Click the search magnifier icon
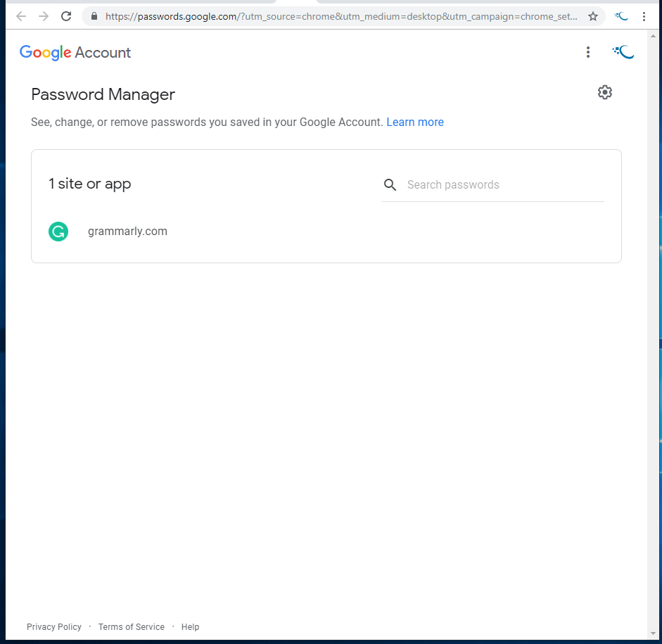 tap(390, 184)
